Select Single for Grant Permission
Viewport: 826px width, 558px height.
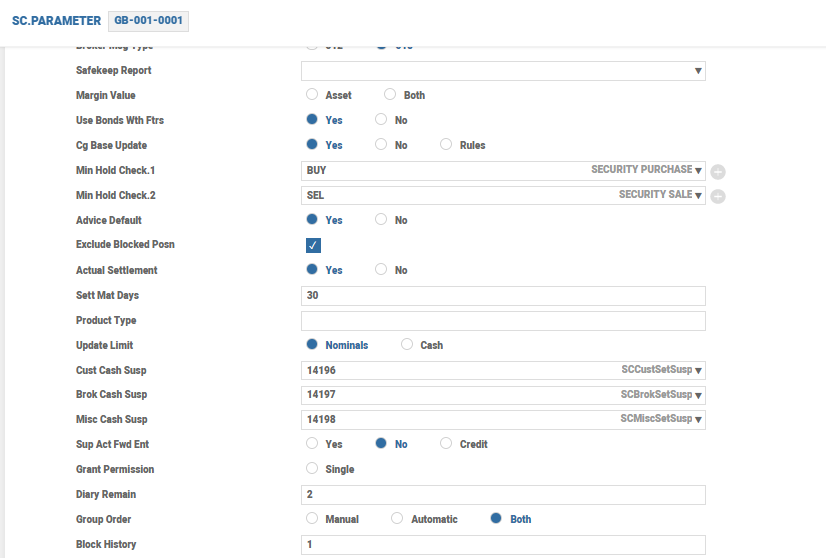[312, 469]
